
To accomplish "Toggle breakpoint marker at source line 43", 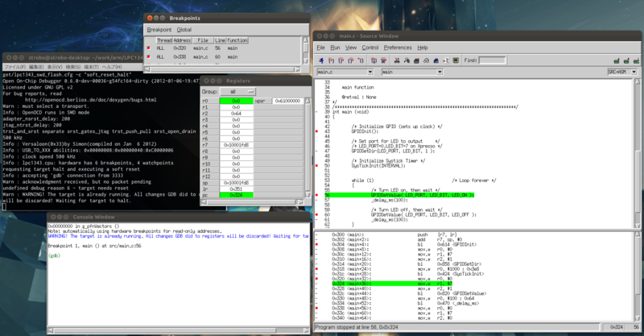I will [x=316, y=131].
